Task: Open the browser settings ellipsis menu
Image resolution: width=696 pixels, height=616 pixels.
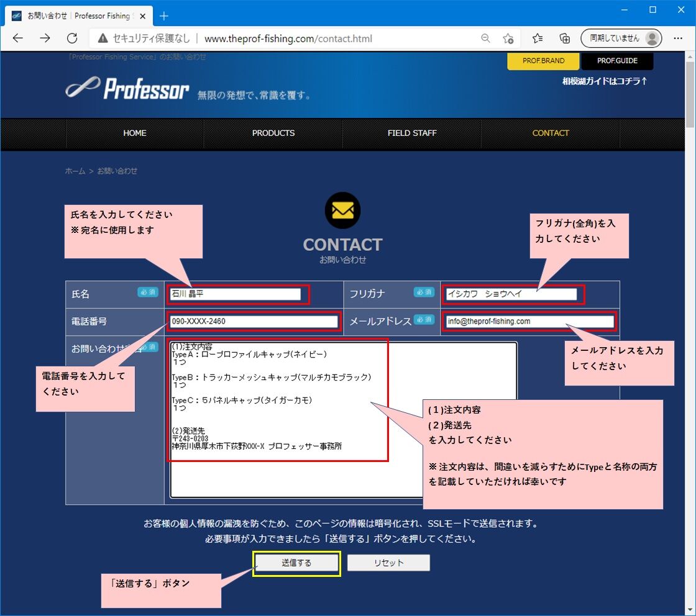Action: click(678, 38)
